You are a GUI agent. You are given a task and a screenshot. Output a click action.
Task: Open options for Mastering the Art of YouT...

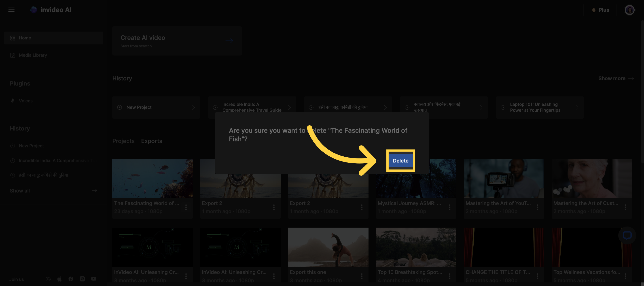click(537, 207)
